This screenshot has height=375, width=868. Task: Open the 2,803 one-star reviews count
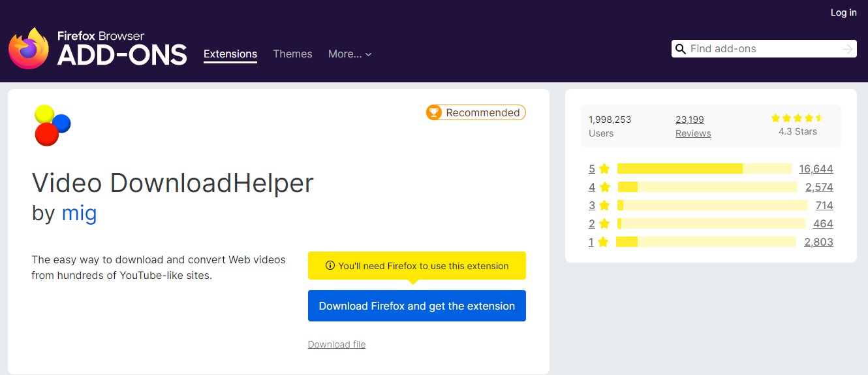818,242
